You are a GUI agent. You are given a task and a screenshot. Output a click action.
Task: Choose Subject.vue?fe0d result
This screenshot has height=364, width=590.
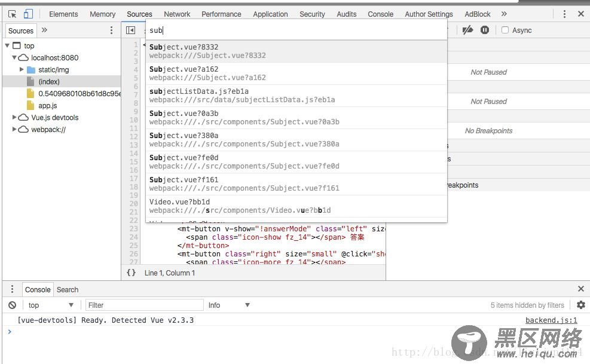(296, 162)
